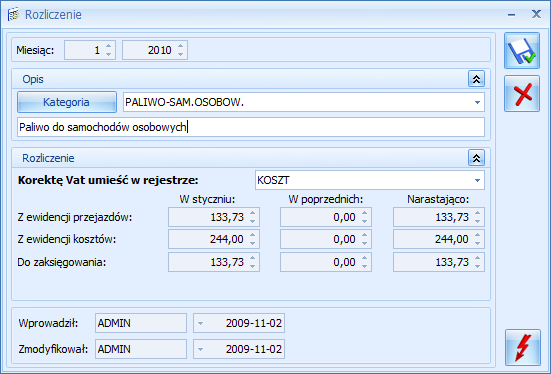
Task: Increment Z ewidencji kosztów Narastająco spinner
Action: point(478,235)
